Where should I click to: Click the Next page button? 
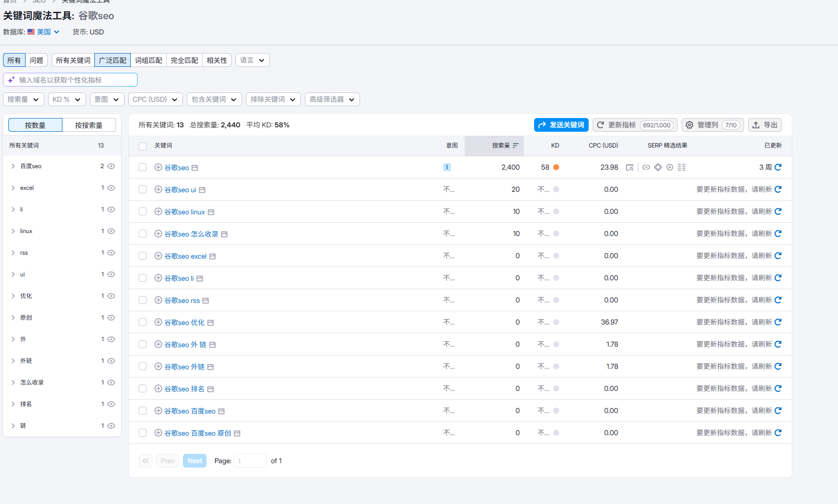[x=195, y=461]
